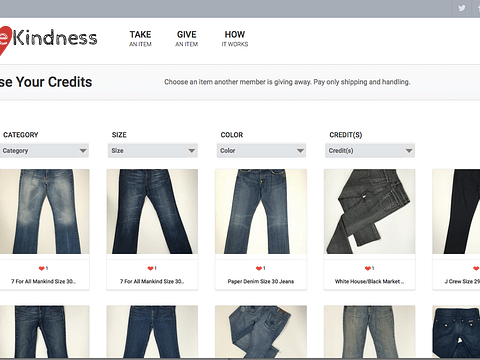Open second-row second blue jeans photo

click(x=152, y=332)
